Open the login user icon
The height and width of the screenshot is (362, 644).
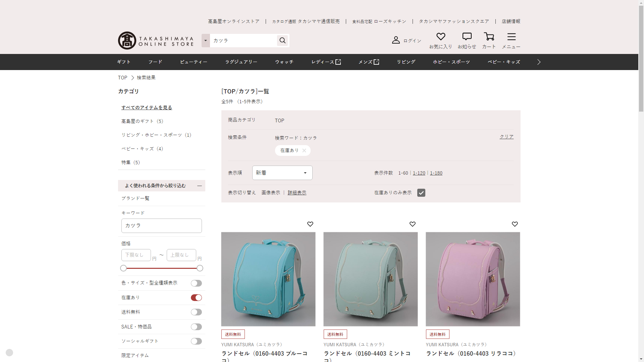point(396,40)
